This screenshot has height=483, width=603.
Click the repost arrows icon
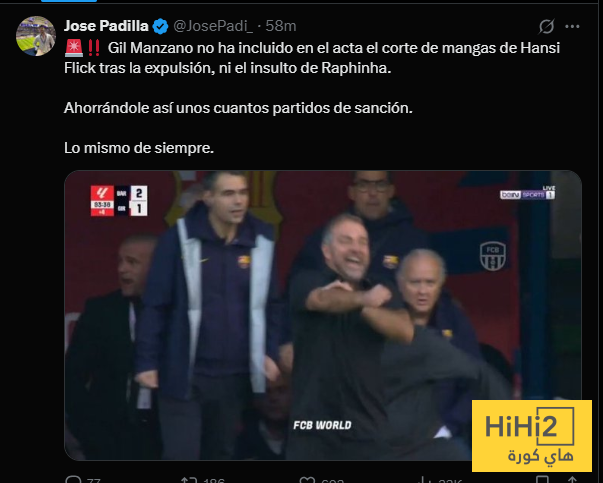189,480
